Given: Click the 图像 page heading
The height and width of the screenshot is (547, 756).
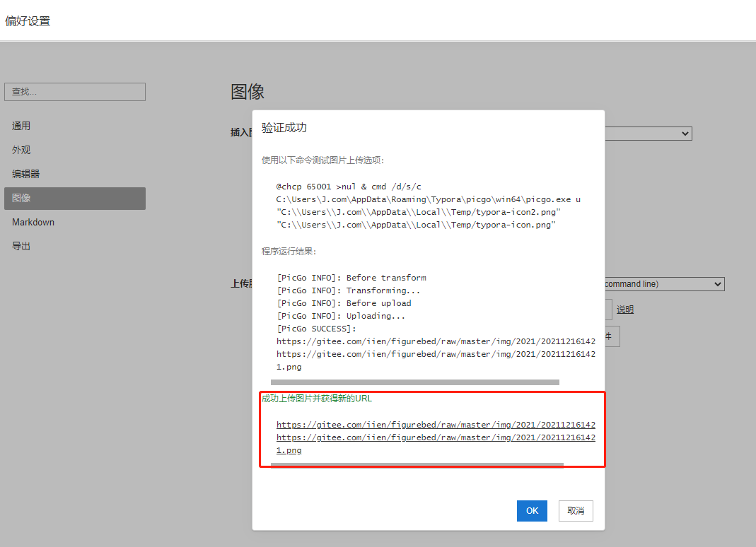Looking at the screenshot, I should [x=248, y=92].
